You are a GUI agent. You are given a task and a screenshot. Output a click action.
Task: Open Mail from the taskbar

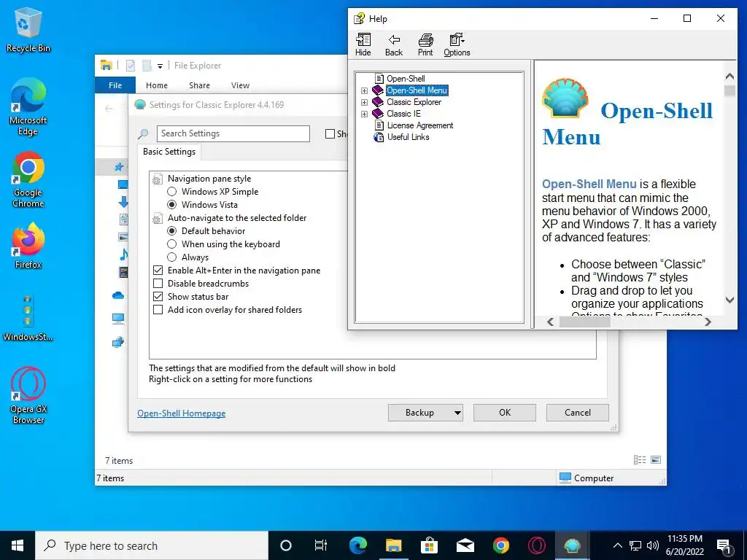[465, 545]
